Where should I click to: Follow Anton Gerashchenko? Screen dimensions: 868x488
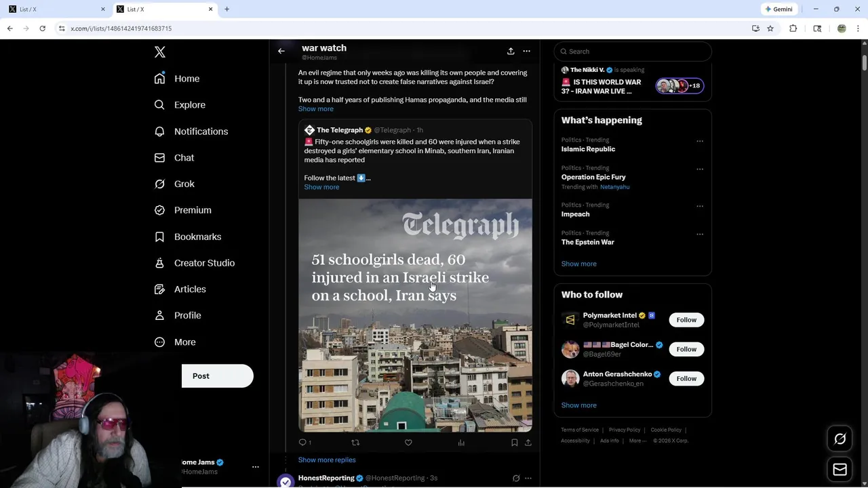point(686,379)
